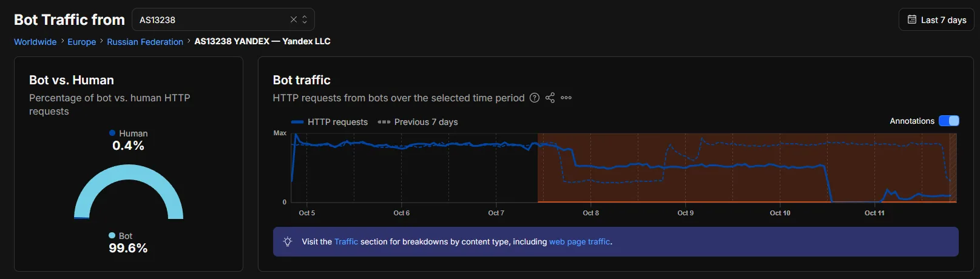The height and width of the screenshot is (279, 980).
Task: Click the Bot traffic chart title
Action: pyautogui.click(x=302, y=80)
